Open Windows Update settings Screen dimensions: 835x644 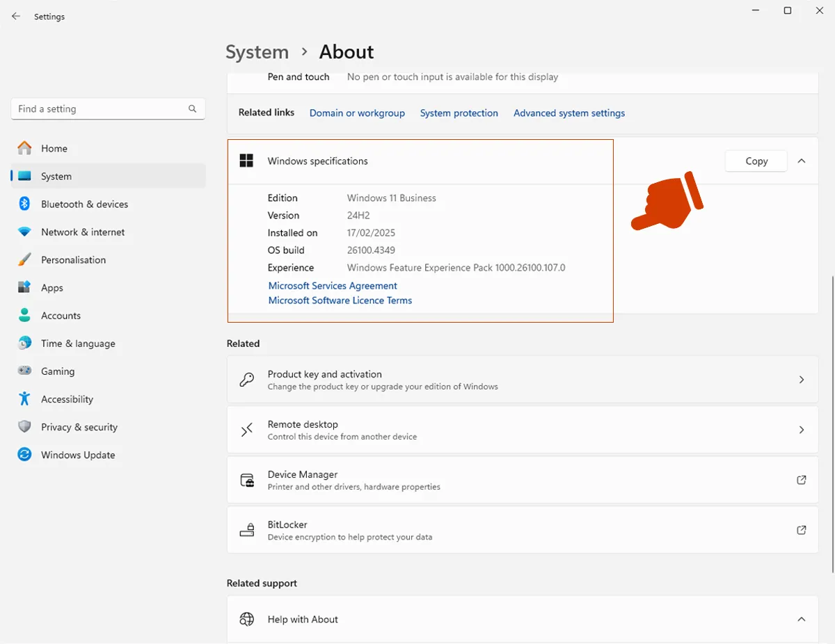[108, 454]
